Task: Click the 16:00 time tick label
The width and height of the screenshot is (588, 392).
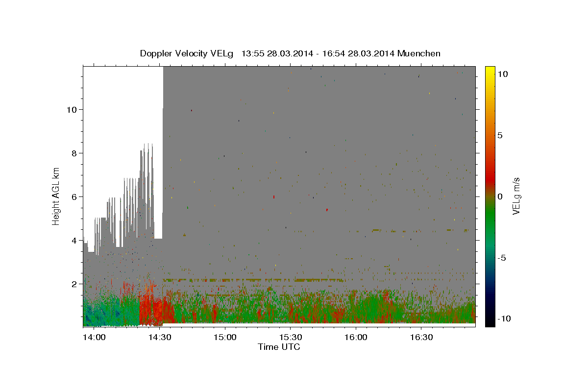Action: [x=355, y=337]
